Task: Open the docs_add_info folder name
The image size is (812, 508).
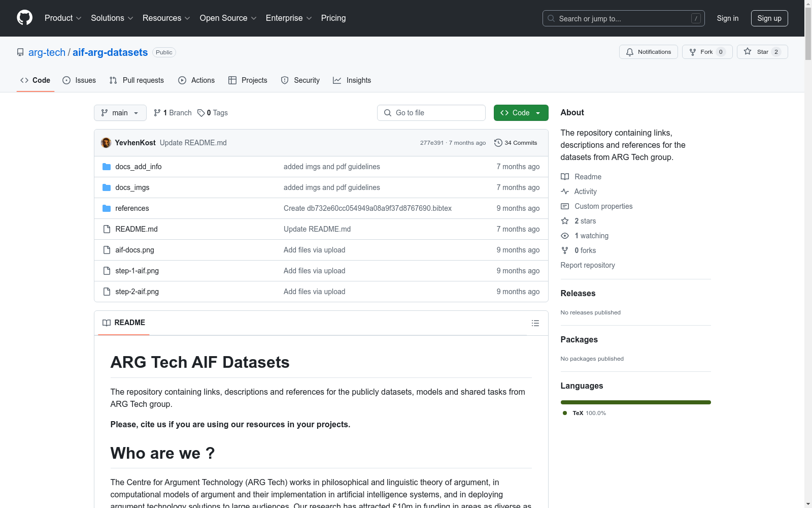Action: (139, 167)
